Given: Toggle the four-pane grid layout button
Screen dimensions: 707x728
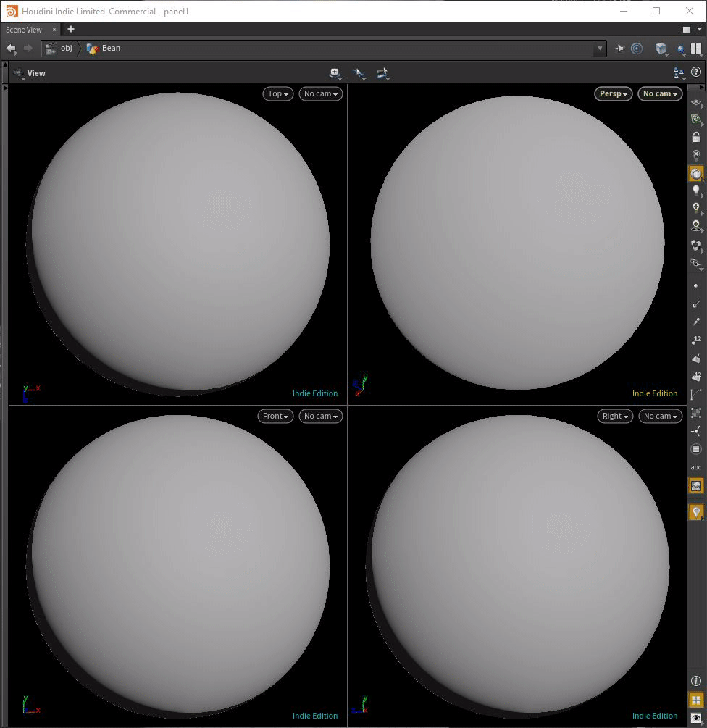Looking at the screenshot, I should click(696, 700).
